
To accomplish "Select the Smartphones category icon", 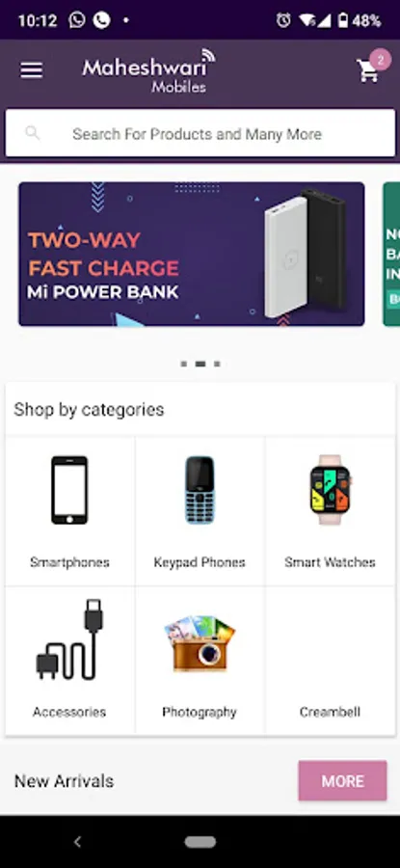I will tap(69, 490).
